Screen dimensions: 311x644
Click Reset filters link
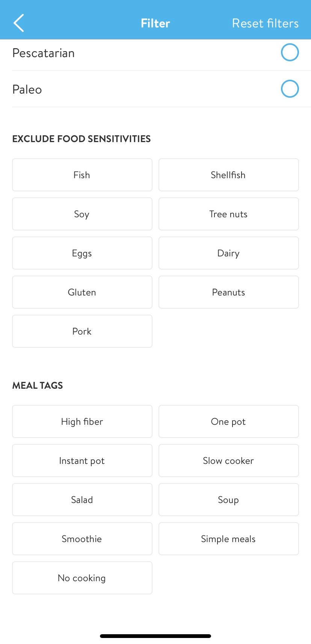click(x=265, y=23)
